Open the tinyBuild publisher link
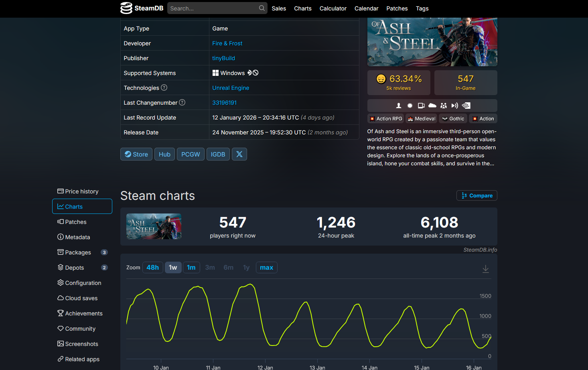Screen dimensions: 588x370 224,58
